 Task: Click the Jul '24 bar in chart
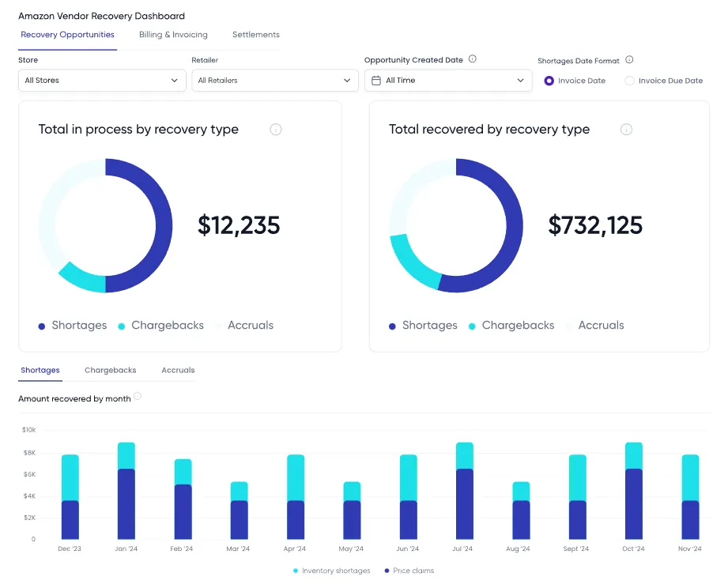pos(465,491)
